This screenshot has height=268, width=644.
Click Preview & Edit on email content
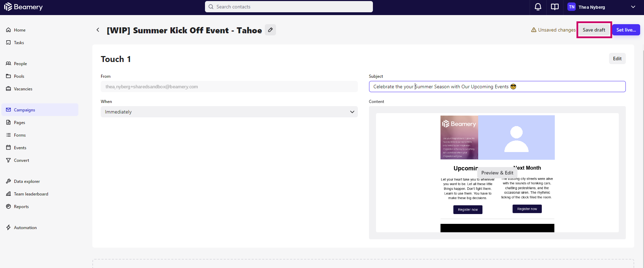(x=497, y=173)
